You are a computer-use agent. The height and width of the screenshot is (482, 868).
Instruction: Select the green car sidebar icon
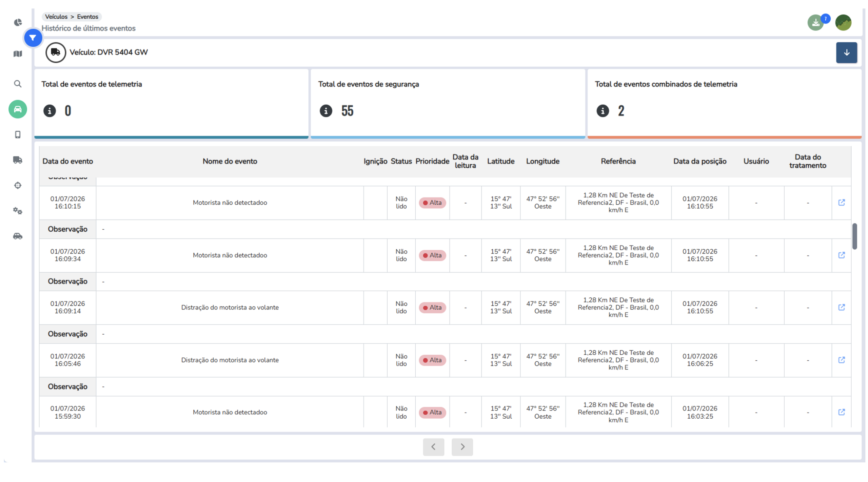click(18, 109)
